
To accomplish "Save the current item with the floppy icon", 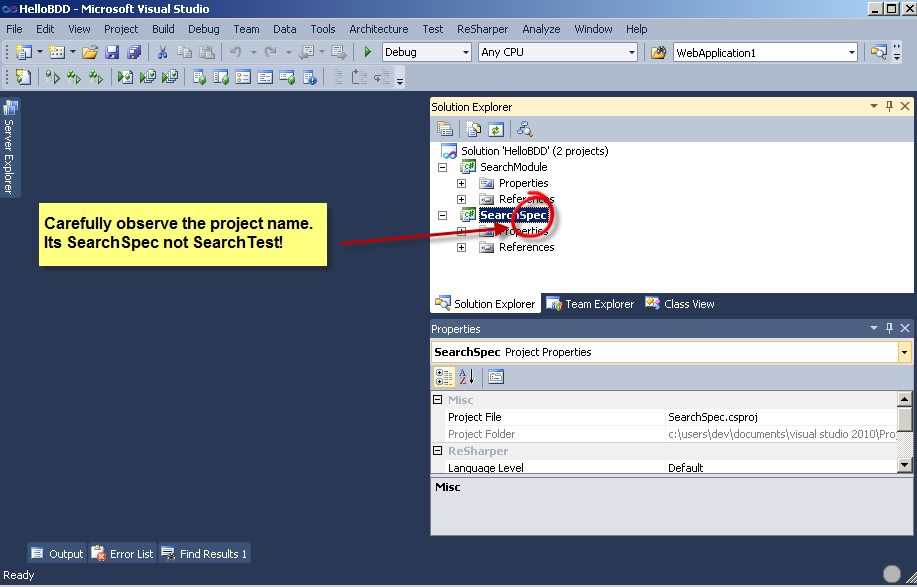I will pyautogui.click(x=112, y=52).
